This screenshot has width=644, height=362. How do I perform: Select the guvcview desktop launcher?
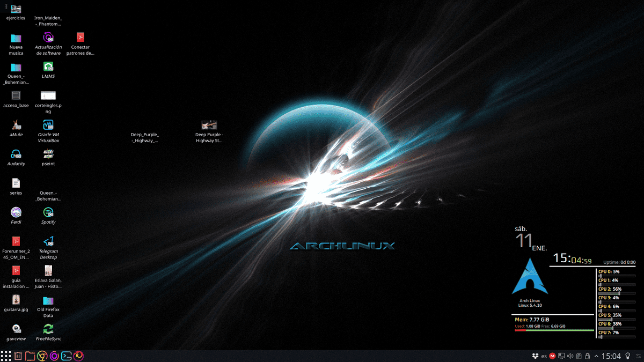(16, 332)
